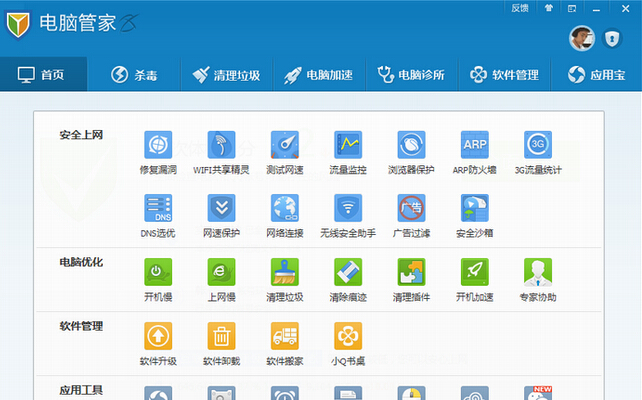Open 测试网速 speed test icon
642x400 pixels.
pos(284,145)
